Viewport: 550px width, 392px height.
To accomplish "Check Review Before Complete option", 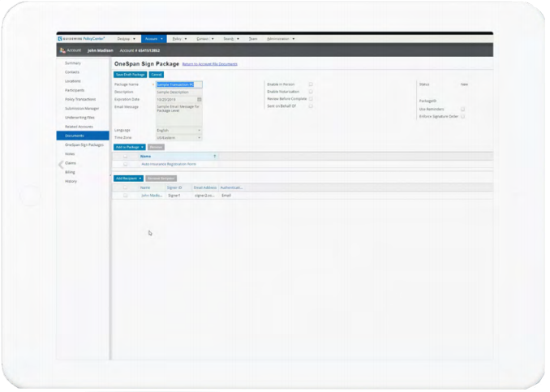I will click(311, 98).
